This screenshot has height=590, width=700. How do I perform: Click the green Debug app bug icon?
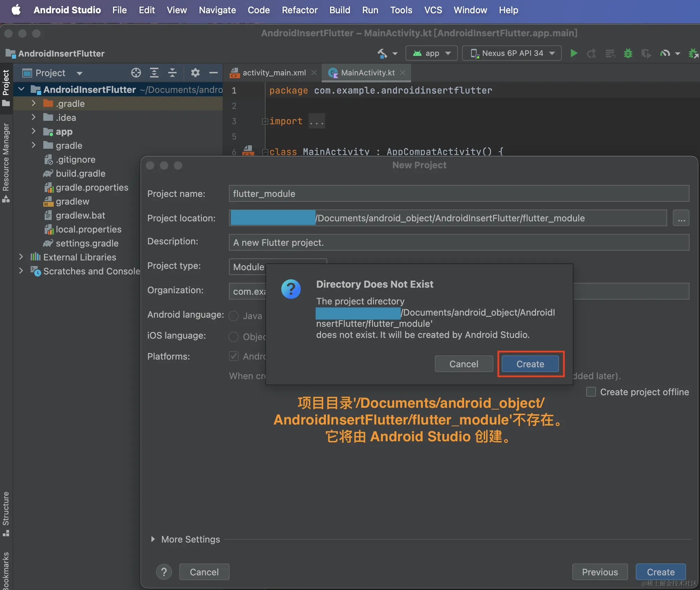coord(628,53)
